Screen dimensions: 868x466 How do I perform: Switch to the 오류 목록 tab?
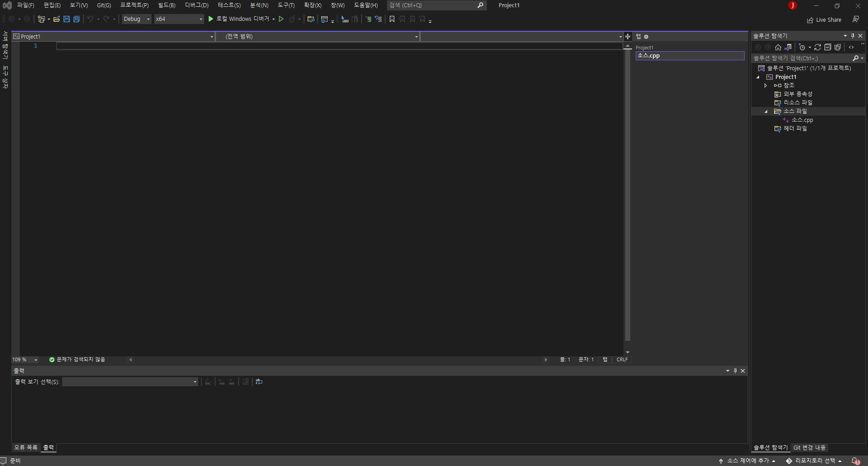tap(26, 447)
